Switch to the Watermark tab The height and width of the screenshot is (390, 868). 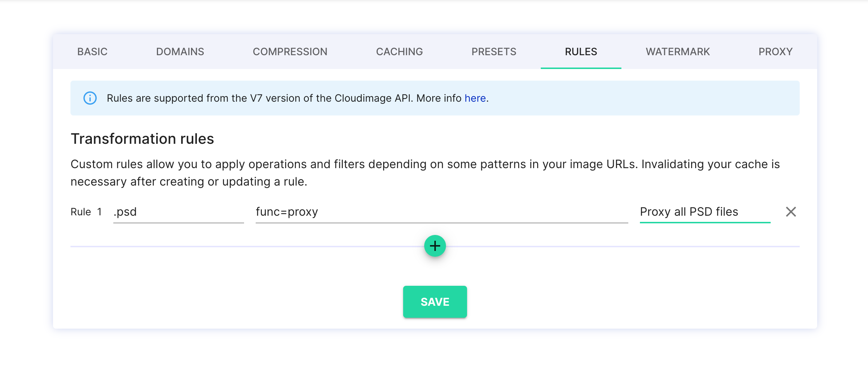677,52
